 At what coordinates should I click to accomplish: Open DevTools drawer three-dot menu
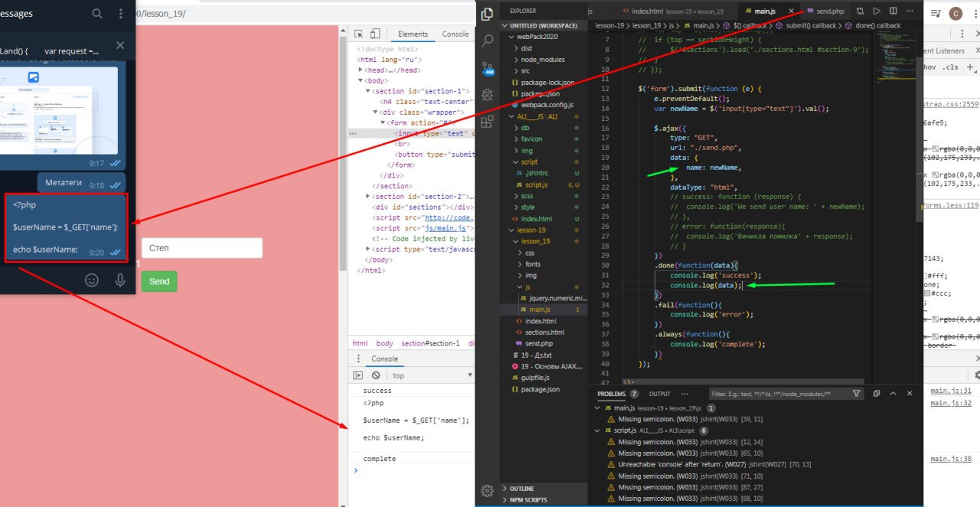coord(358,358)
